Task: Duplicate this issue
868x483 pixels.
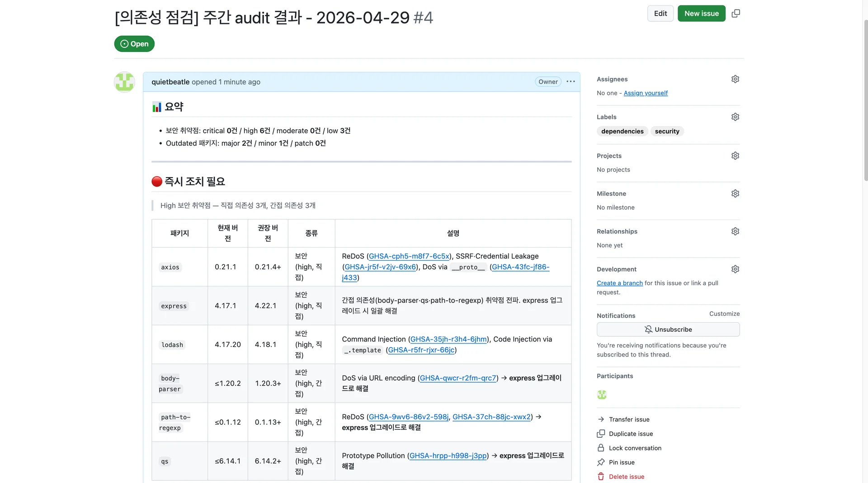Action: [x=630, y=433]
